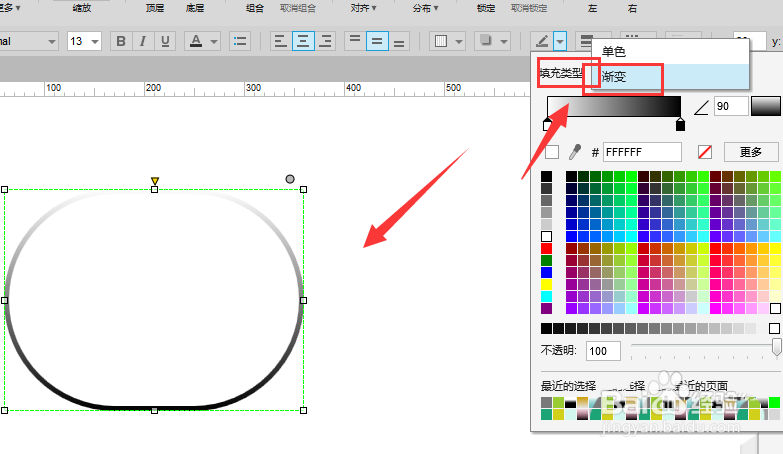The width and height of the screenshot is (783, 454).
Task: Select yellow swatch in left column
Action: (x=547, y=284)
